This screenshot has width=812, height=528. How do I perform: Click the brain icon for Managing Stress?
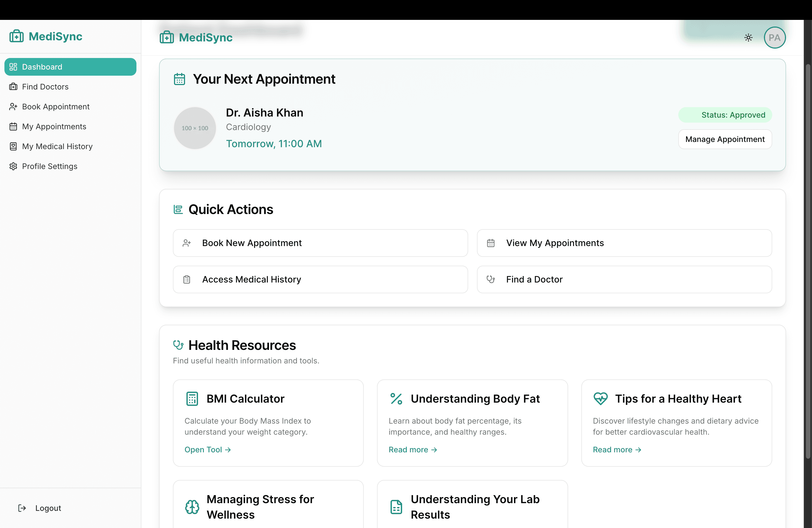192,507
